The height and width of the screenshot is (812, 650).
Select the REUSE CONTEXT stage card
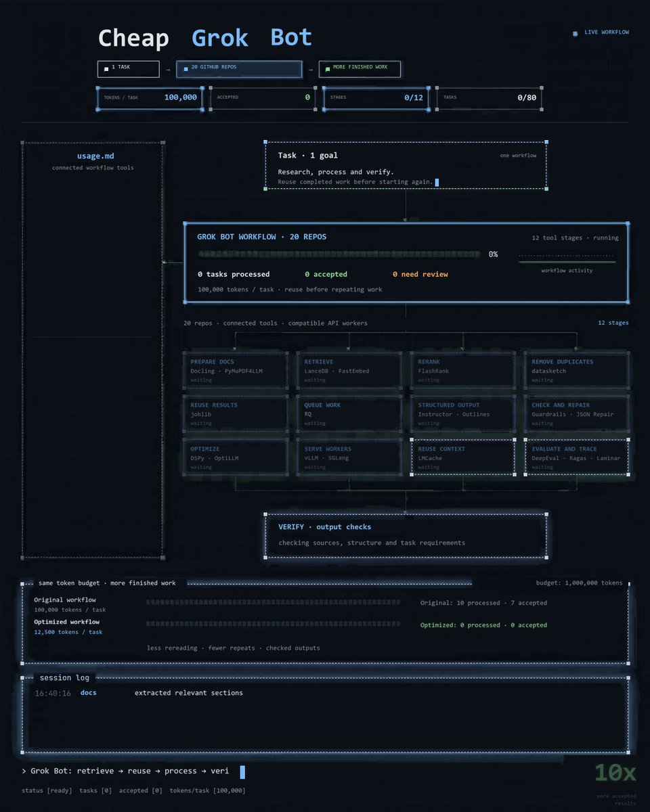point(463,457)
